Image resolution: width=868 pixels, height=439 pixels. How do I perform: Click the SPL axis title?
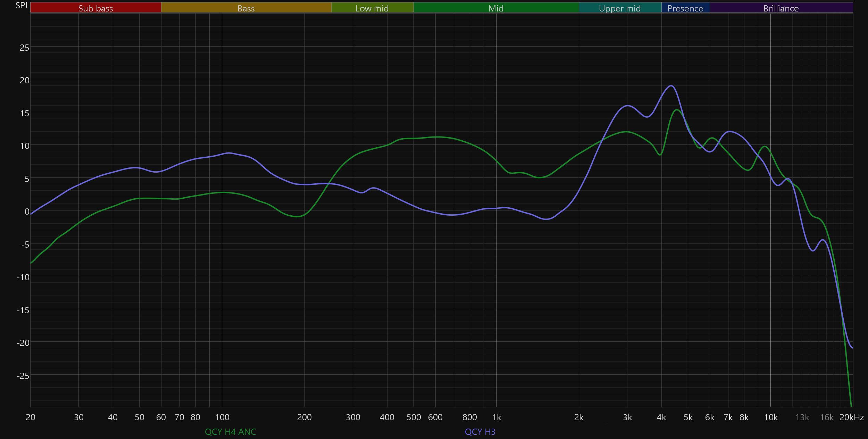22,6
